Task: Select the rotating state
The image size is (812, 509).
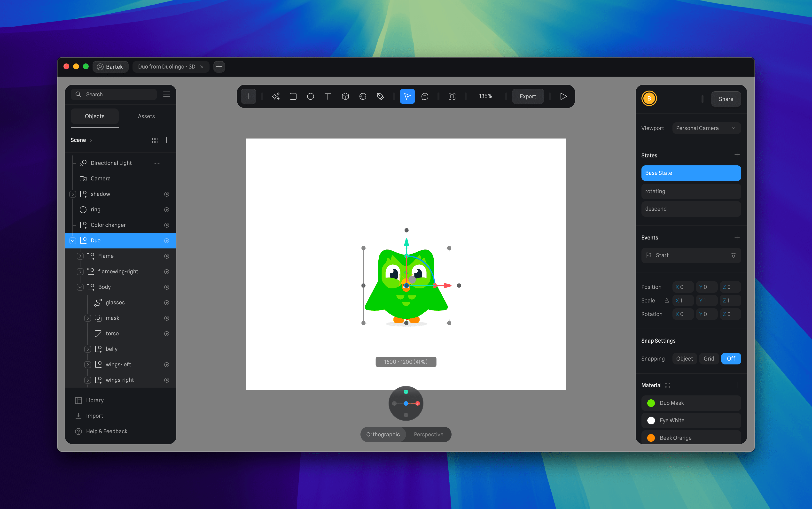Action: [x=691, y=191]
